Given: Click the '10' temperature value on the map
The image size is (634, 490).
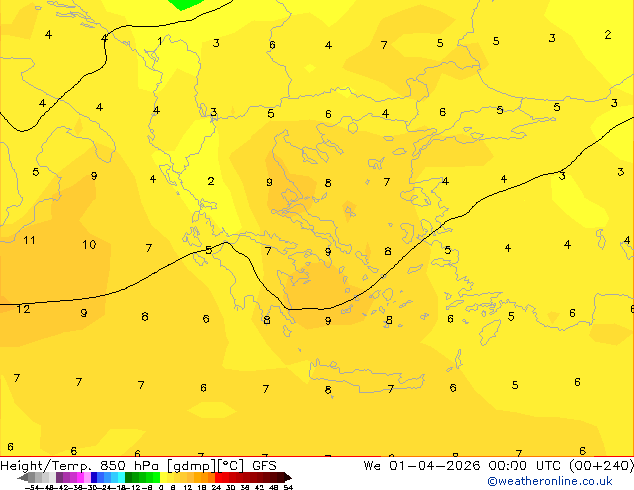Looking at the screenshot, I should [89, 244].
